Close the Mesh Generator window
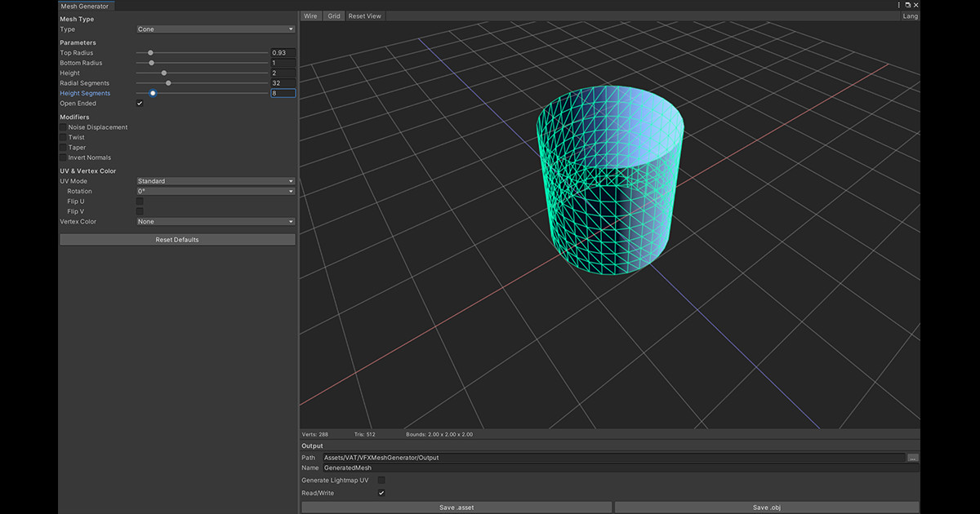The width and height of the screenshot is (980, 514). (916, 5)
